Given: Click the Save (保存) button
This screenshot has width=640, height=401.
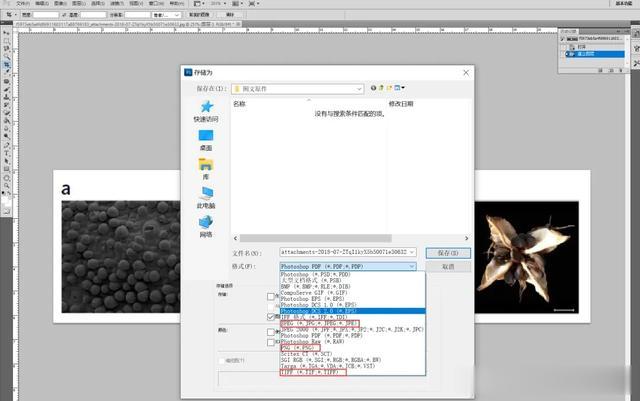Looking at the screenshot, I should click(448, 253).
